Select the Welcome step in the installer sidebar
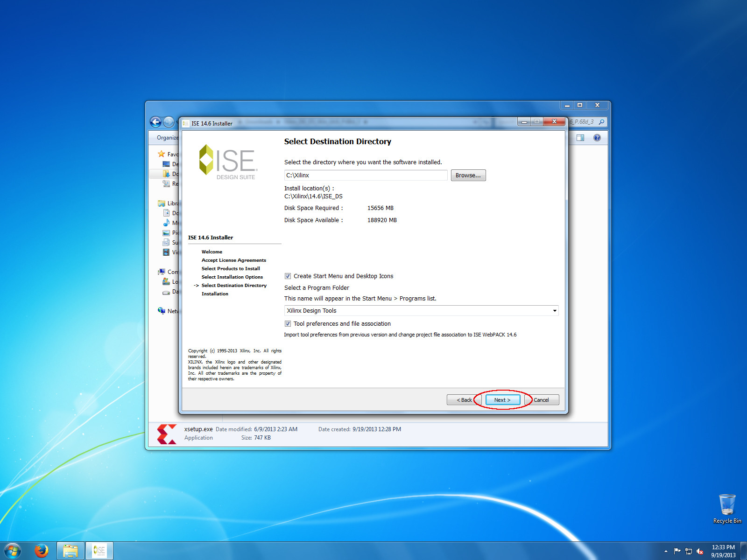The width and height of the screenshot is (747, 560). coord(212,252)
